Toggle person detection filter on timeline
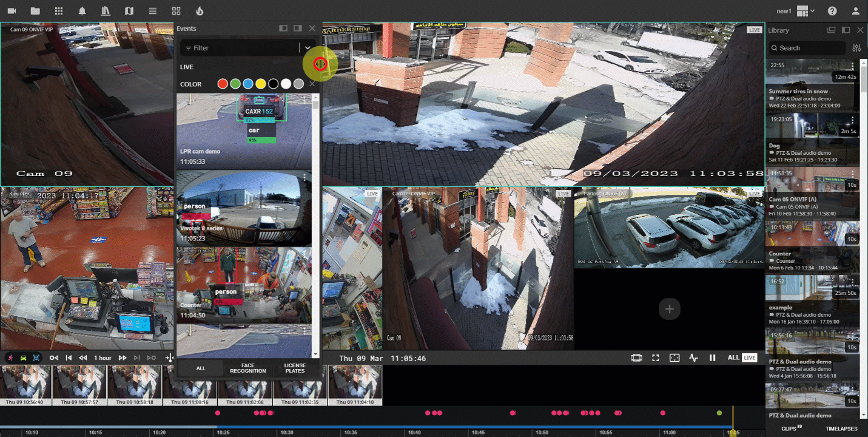 point(10,358)
